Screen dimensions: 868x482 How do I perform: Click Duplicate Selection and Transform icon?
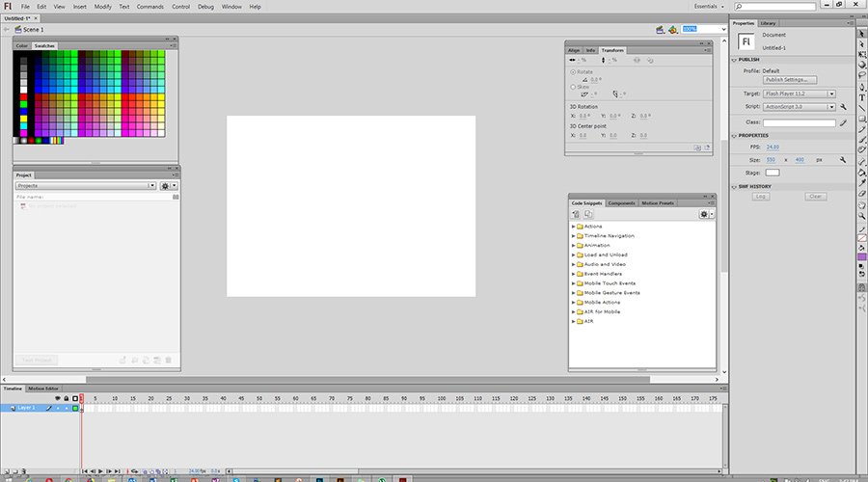pyautogui.click(x=697, y=147)
